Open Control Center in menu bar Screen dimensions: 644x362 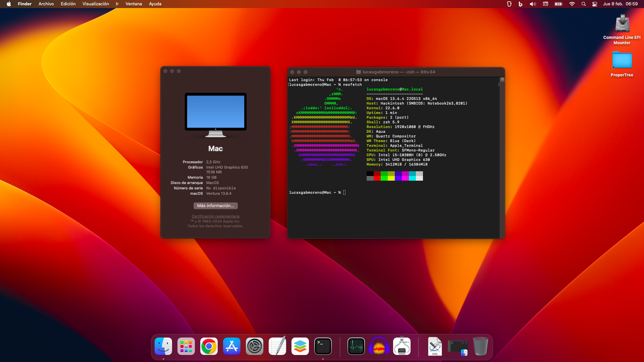coord(595,4)
